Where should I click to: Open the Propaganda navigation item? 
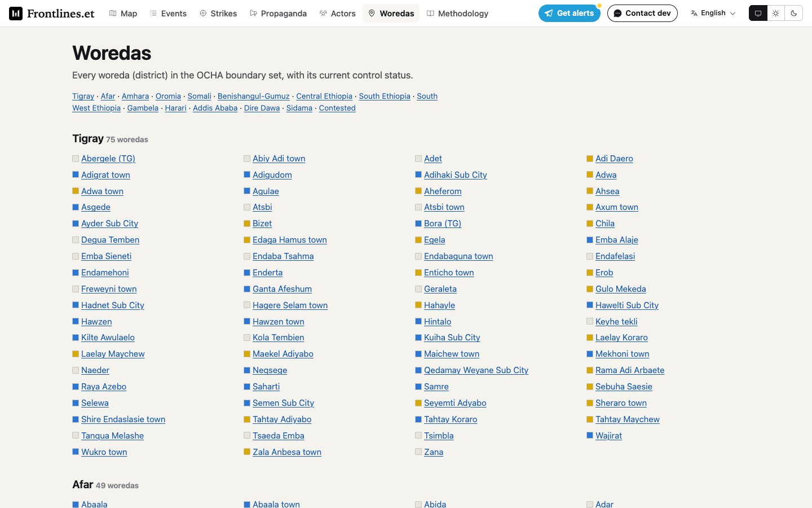coord(278,13)
